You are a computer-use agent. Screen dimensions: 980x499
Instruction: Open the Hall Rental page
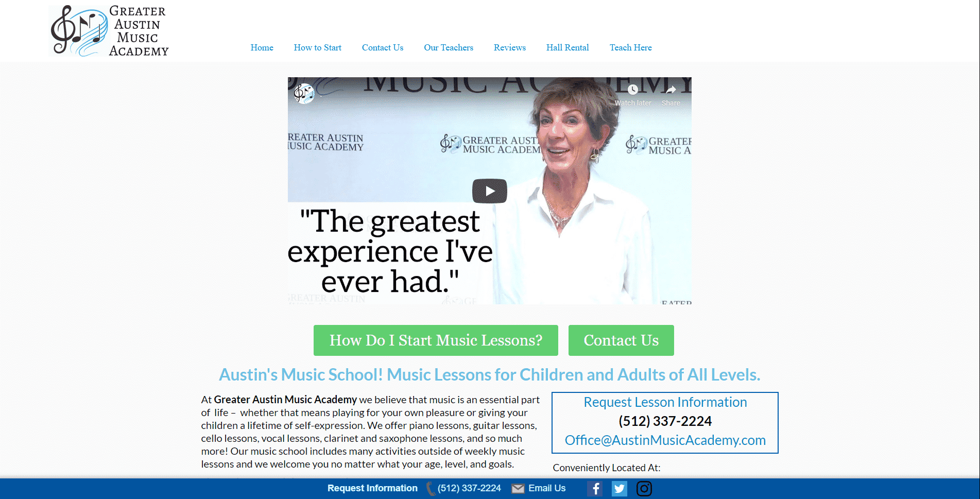(567, 47)
